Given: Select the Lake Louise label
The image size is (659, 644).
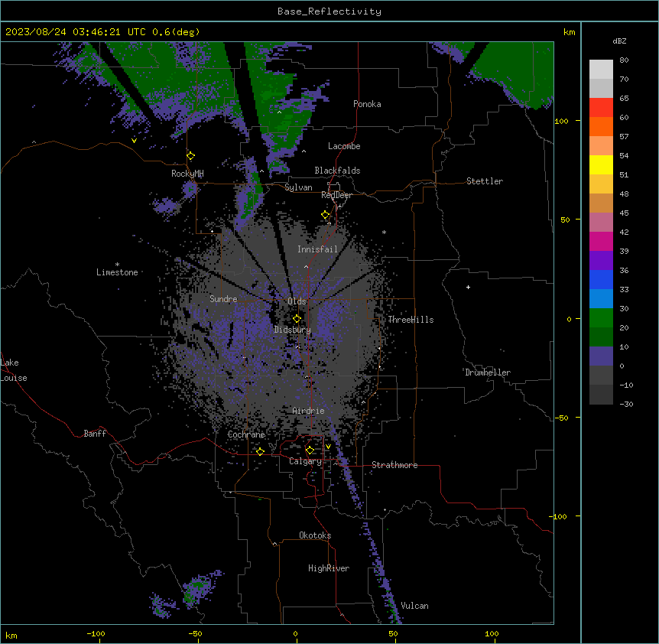Looking at the screenshot, I should click(14, 370).
